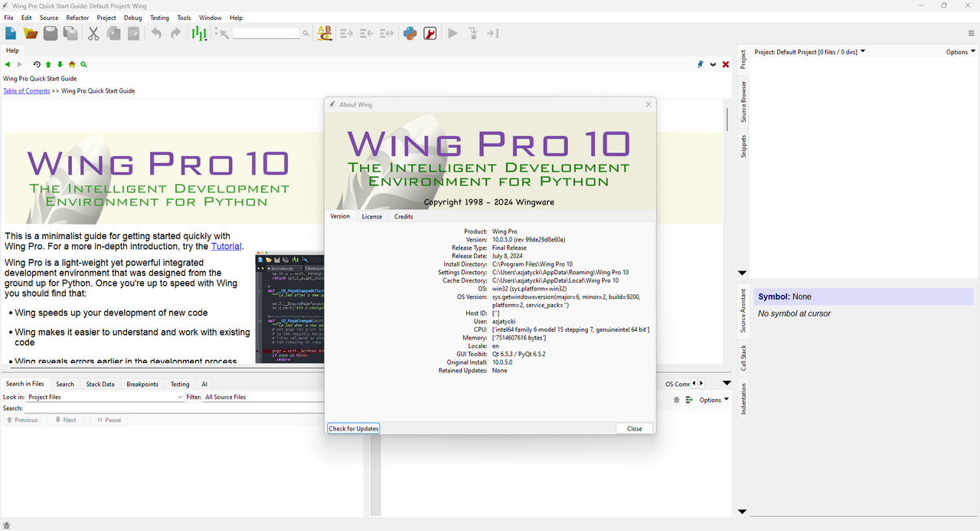Click the Indent lines icon
The height and width of the screenshot is (531, 980).
(346, 33)
